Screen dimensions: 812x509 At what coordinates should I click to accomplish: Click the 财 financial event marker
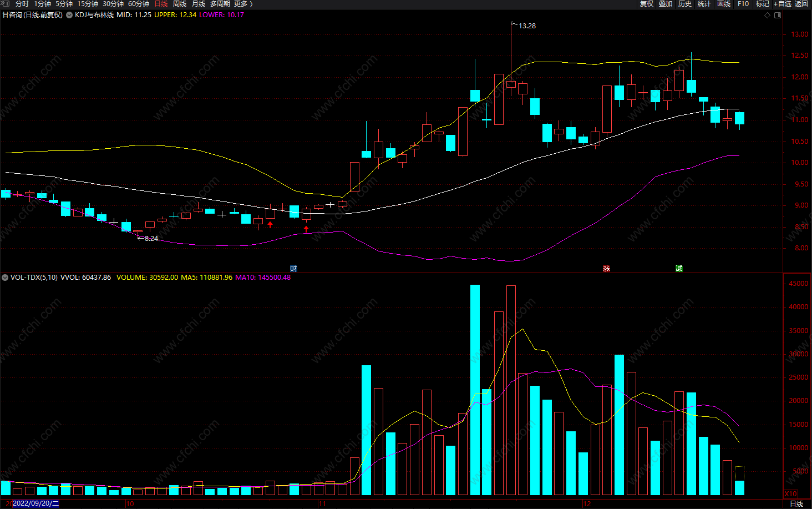pos(293,269)
